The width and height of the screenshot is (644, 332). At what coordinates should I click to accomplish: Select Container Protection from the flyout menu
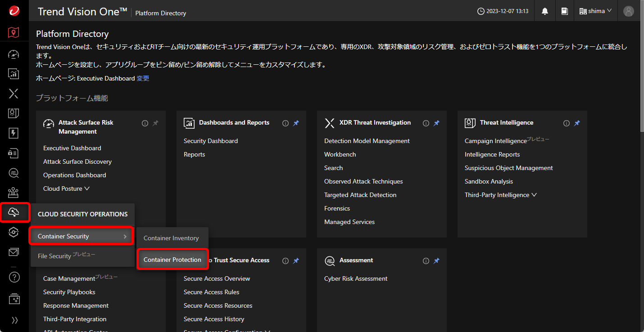click(x=172, y=260)
